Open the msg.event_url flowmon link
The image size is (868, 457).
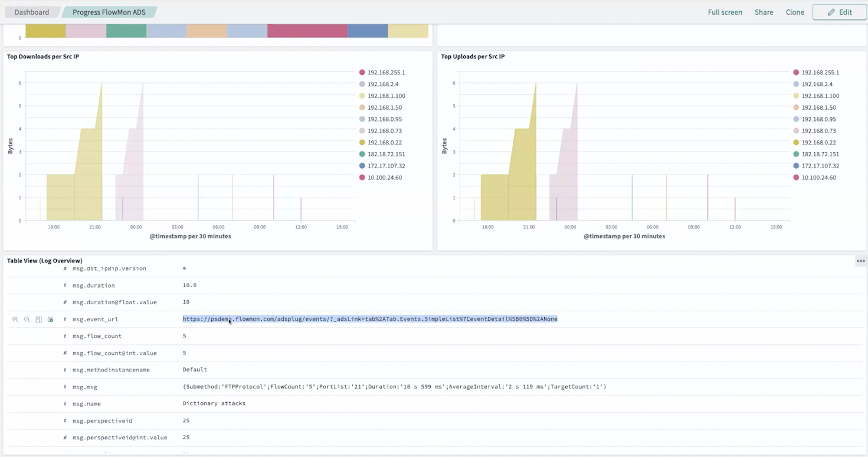click(x=370, y=319)
